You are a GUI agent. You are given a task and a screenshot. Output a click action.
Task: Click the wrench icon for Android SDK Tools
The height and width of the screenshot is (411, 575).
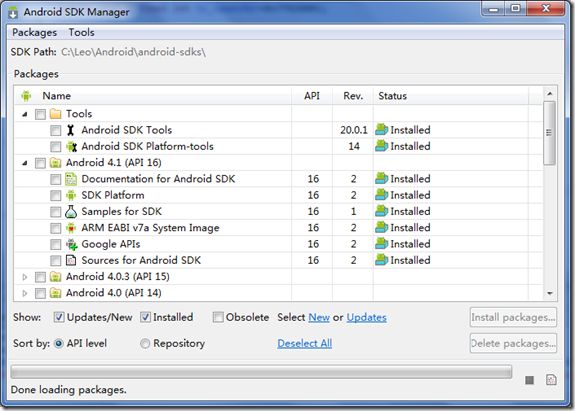pyautogui.click(x=70, y=130)
